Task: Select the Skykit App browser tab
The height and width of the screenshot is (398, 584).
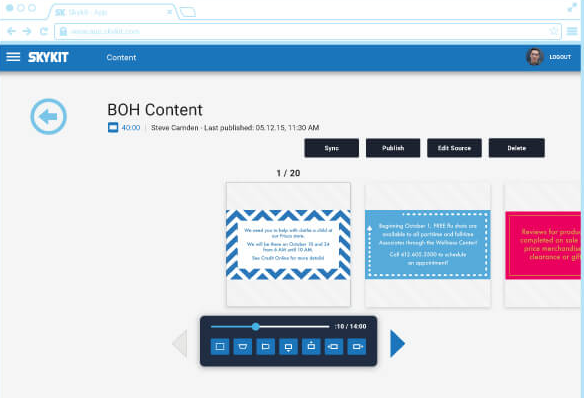Action: pos(112,12)
